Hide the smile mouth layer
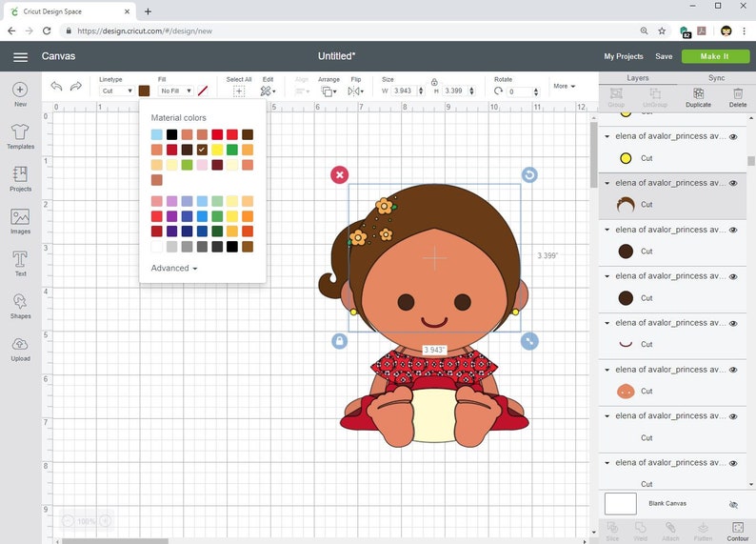This screenshot has height=544, width=756. (733, 323)
